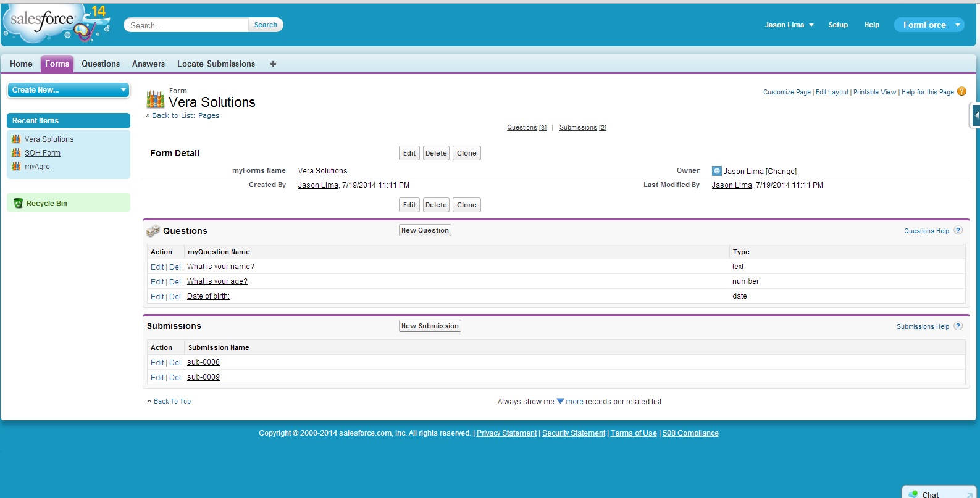Click the Questions Help question mark icon
The image size is (980, 498).
pos(958,230)
